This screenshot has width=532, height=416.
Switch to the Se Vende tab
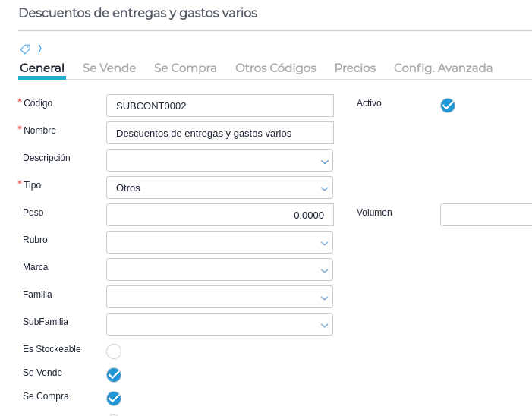[x=109, y=68]
